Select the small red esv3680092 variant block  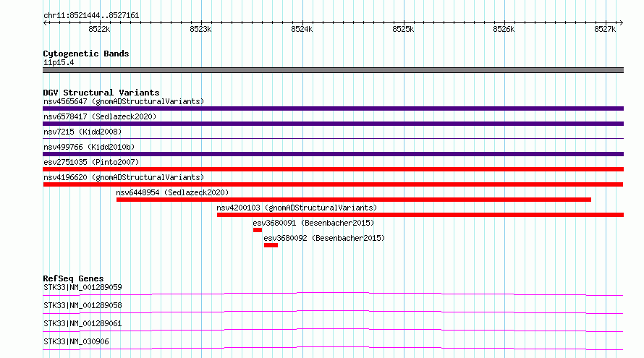pos(271,245)
